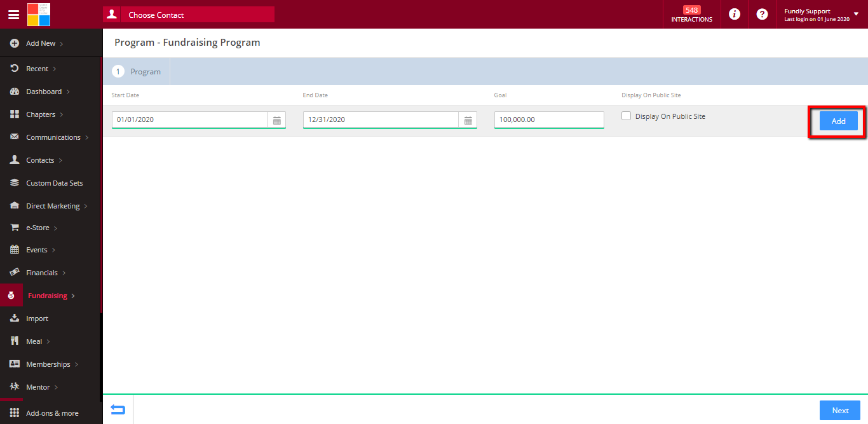Click the Memberships ID card icon
The image size is (868, 424).
pos(15,364)
